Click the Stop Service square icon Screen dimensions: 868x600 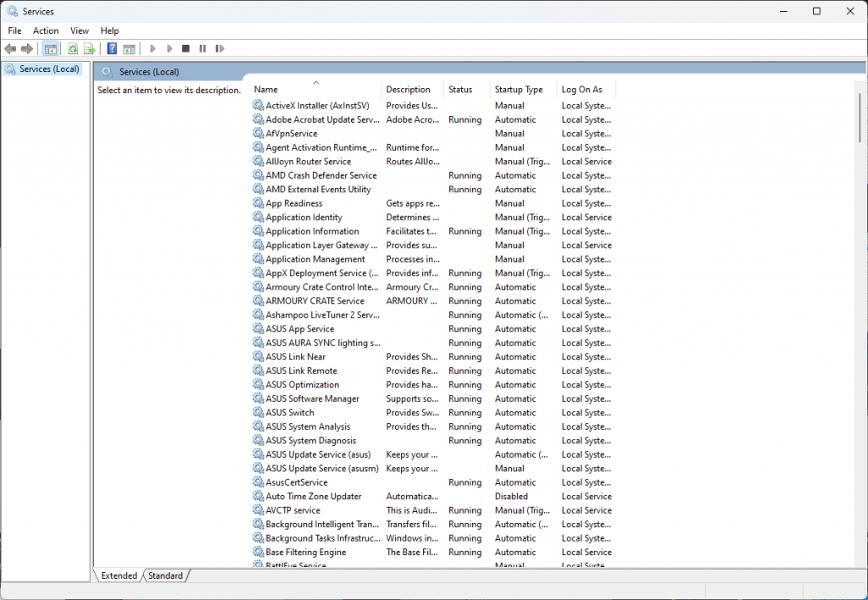(x=186, y=49)
